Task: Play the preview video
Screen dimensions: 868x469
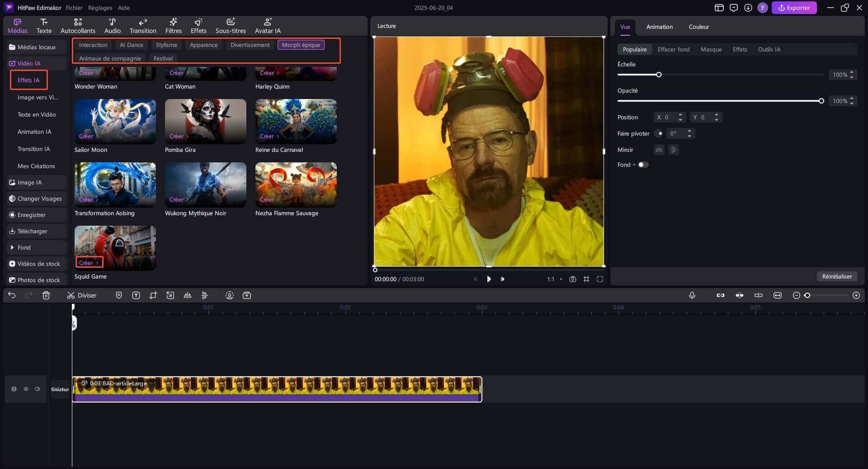Action: click(x=489, y=279)
